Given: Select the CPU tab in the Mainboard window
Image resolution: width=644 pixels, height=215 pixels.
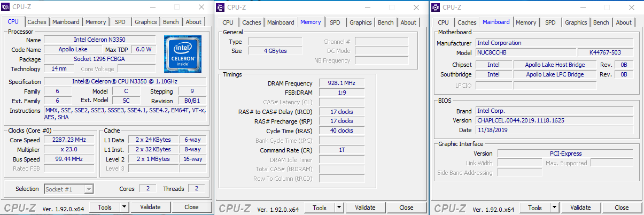Looking at the screenshot, I should [444, 22].
